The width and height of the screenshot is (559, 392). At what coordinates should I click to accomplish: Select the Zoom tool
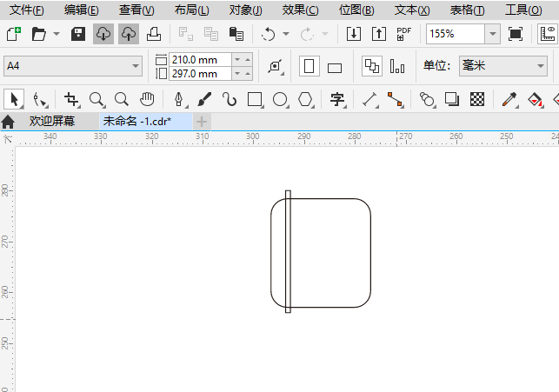tap(97, 99)
